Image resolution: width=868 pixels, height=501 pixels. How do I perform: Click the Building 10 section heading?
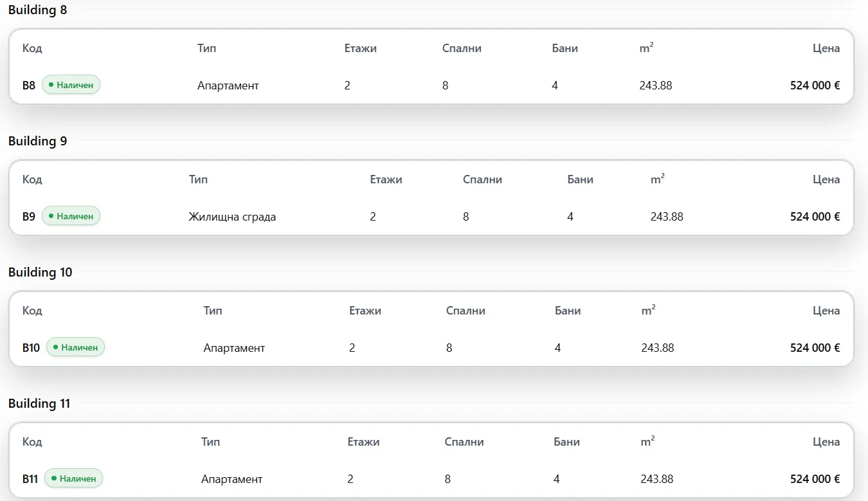pyautogui.click(x=41, y=272)
